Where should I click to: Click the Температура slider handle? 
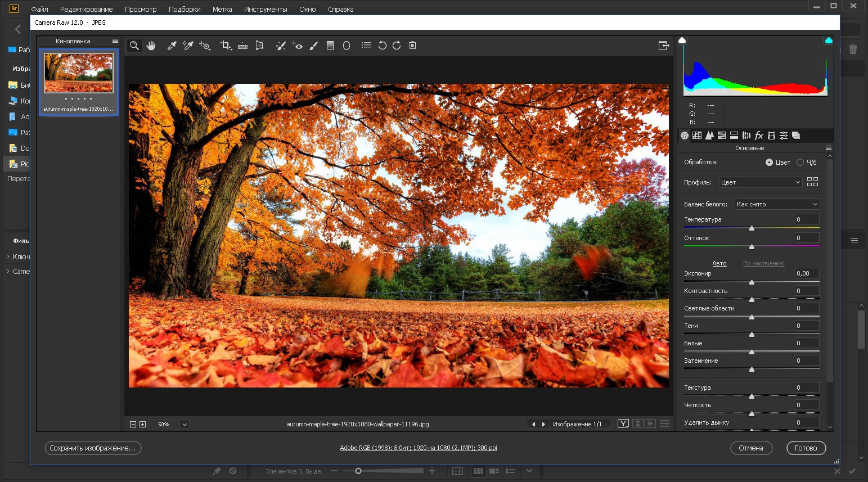[752, 228]
